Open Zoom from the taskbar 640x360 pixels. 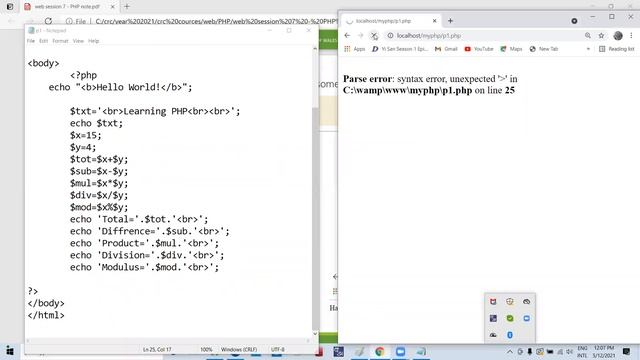[x=400, y=352]
